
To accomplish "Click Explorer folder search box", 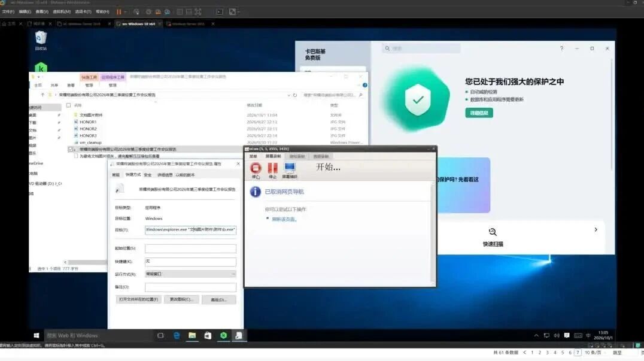I will pyautogui.click(x=333, y=95).
